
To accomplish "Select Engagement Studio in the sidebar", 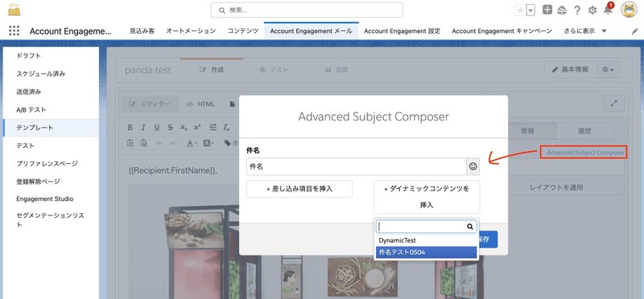I will point(51,199).
